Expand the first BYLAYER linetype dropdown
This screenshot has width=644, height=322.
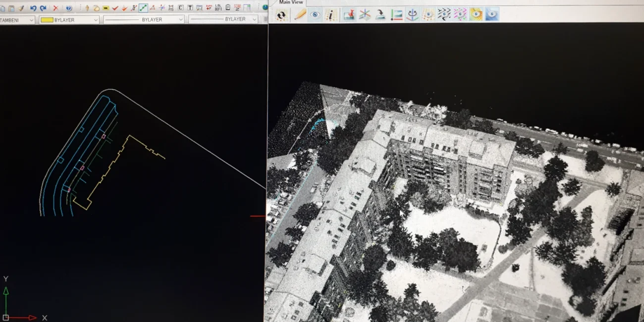(180, 20)
